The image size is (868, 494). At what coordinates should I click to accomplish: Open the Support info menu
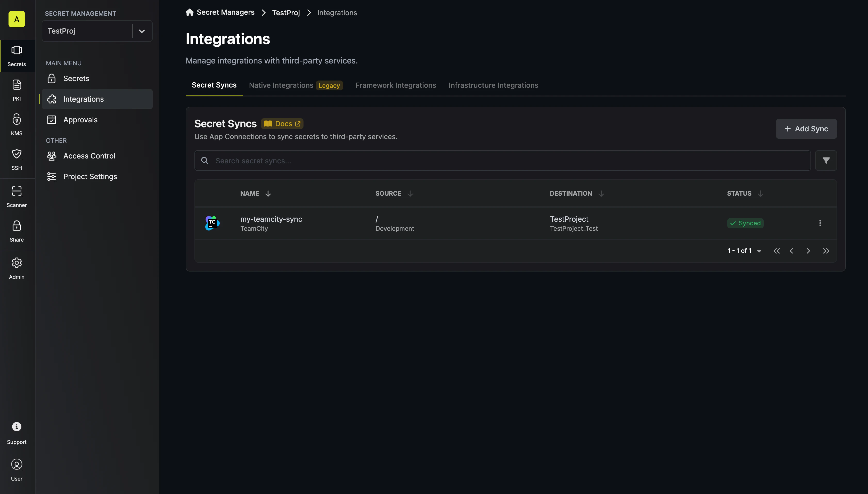click(17, 433)
